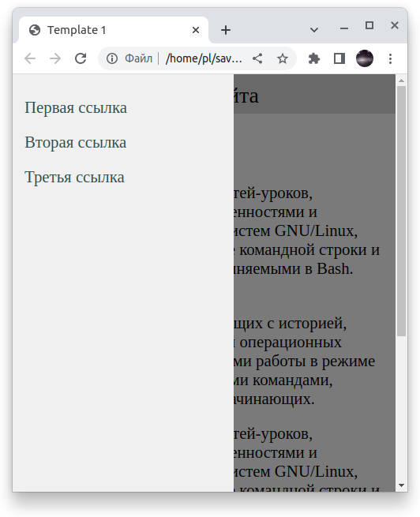Viewport: 420px width, 517px height.
Task: Open a new tab with plus button
Action: tap(226, 30)
